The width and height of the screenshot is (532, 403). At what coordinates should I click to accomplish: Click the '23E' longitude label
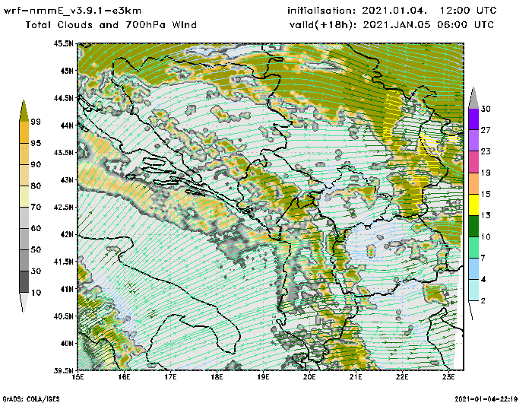click(448, 377)
